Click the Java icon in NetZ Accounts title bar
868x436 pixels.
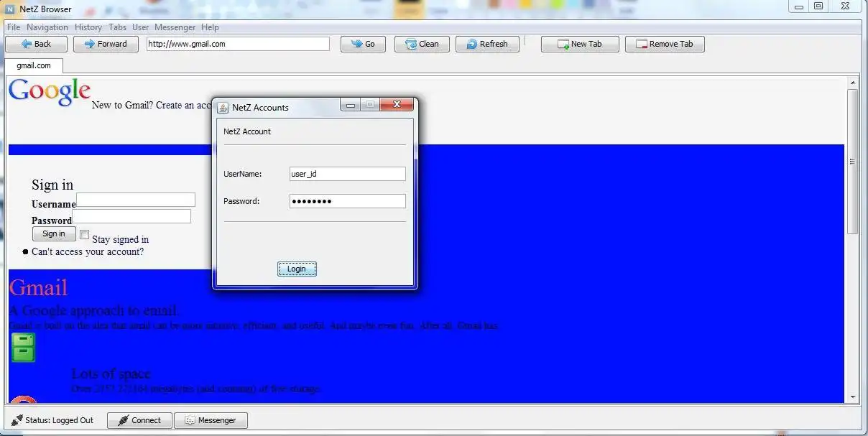(223, 107)
